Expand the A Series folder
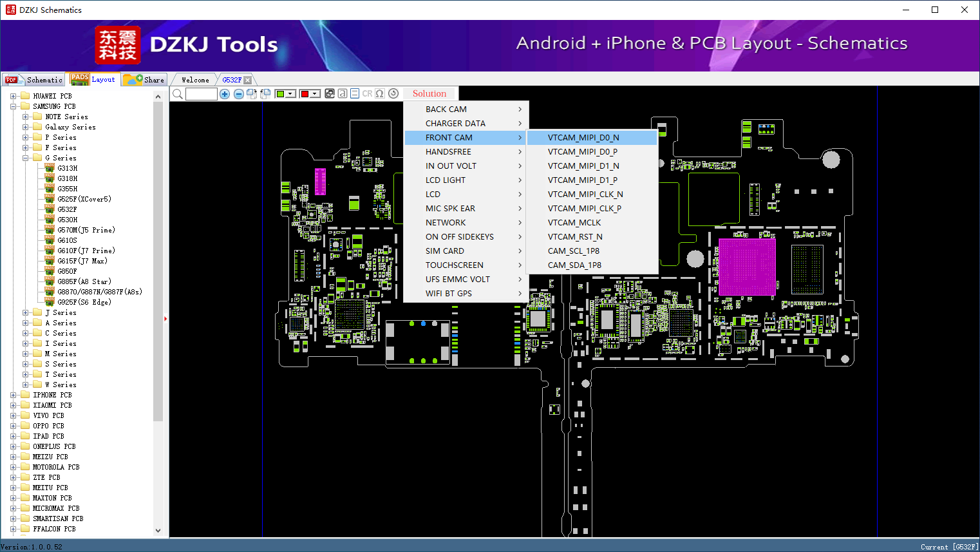Viewport: 980px width, 552px height. [25, 323]
